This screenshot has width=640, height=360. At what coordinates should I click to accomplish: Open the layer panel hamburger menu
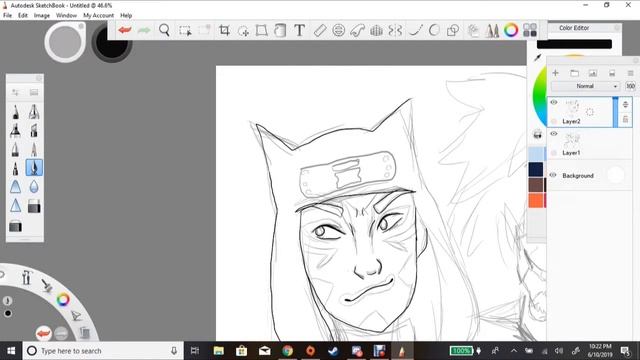click(630, 73)
